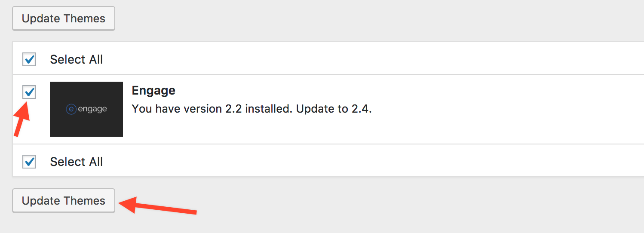Viewport: 644px width, 233px height.
Task: Uncheck the bottom Select All checkbox
Action: (29, 162)
